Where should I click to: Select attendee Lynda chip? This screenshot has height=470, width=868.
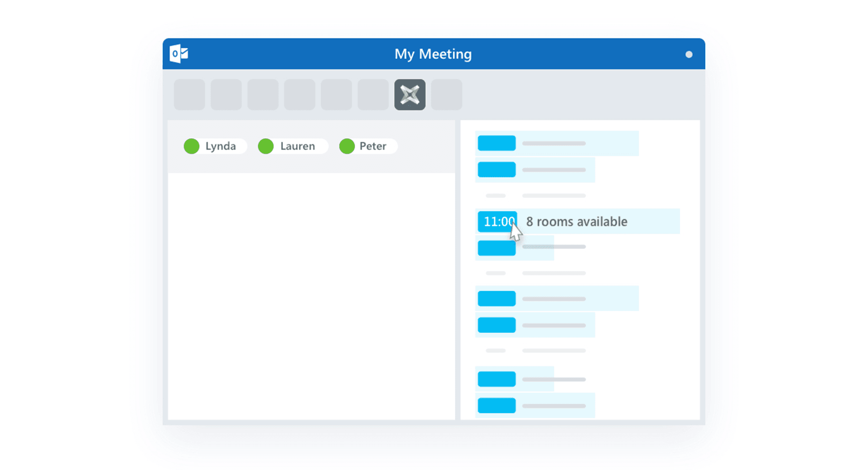click(215, 146)
